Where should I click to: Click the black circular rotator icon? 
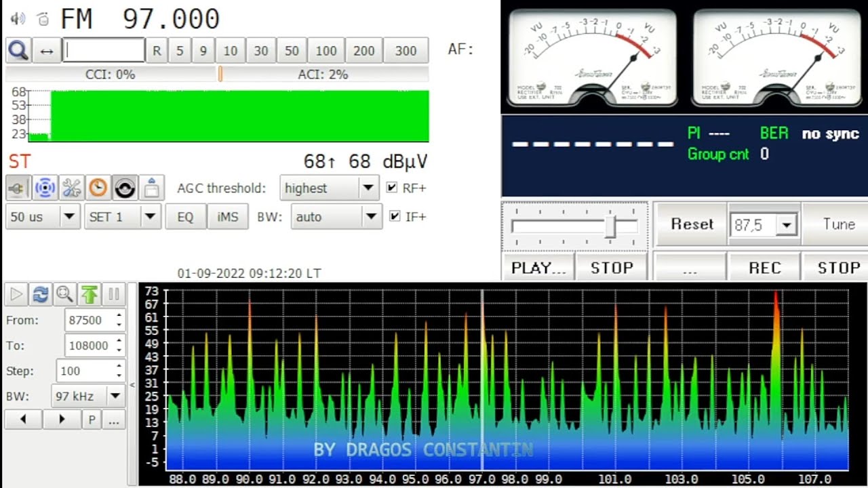point(125,188)
